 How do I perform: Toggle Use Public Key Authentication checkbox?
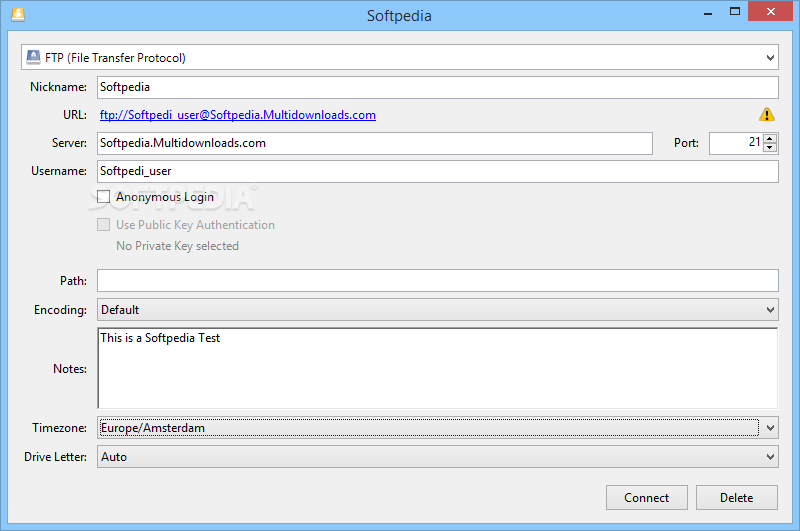(104, 225)
